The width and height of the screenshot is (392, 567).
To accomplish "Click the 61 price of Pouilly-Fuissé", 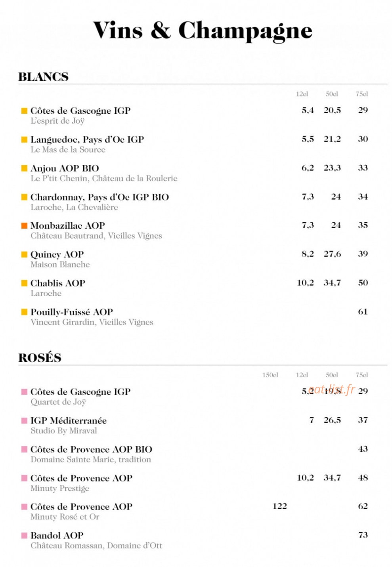I will (x=363, y=311).
